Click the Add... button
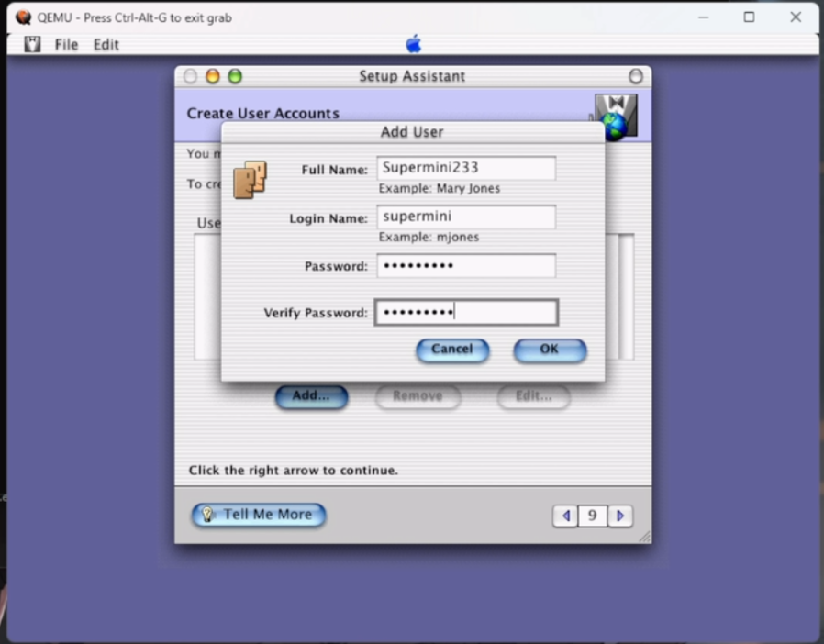Image resolution: width=824 pixels, height=644 pixels. [311, 396]
